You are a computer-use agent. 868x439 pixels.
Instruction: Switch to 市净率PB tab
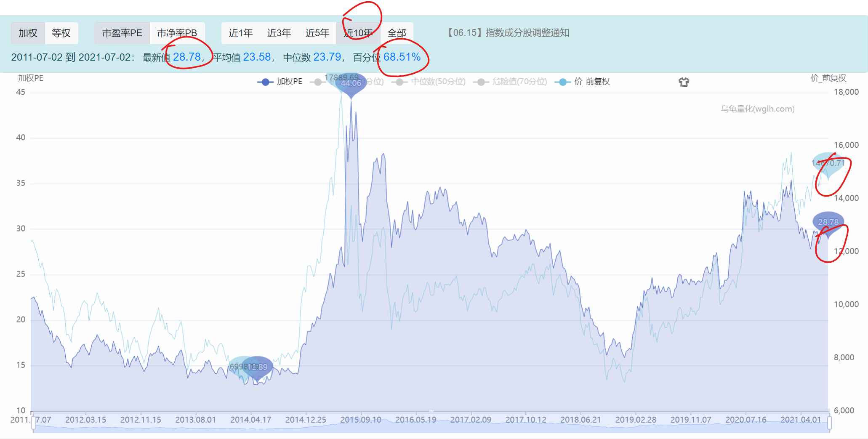pos(177,33)
